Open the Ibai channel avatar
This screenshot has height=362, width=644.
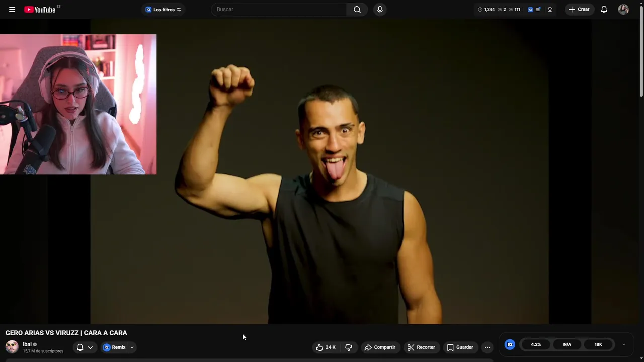pyautogui.click(x=12, y=347)
